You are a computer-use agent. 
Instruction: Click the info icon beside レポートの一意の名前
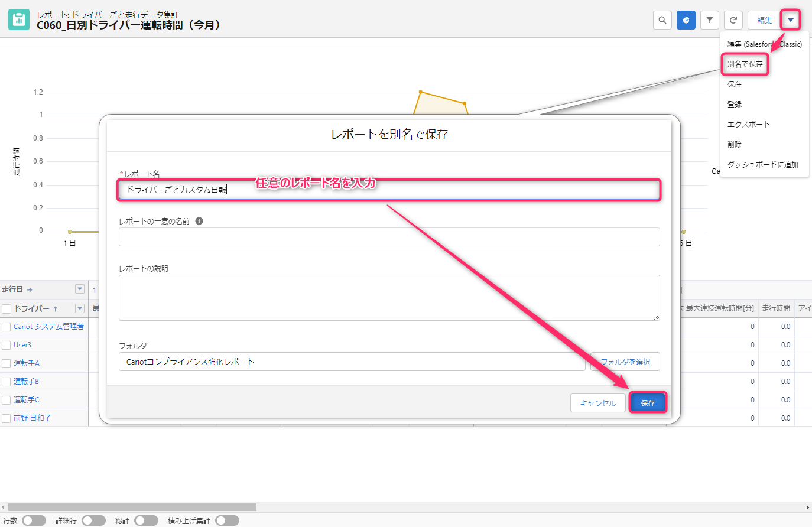[199, 221]
